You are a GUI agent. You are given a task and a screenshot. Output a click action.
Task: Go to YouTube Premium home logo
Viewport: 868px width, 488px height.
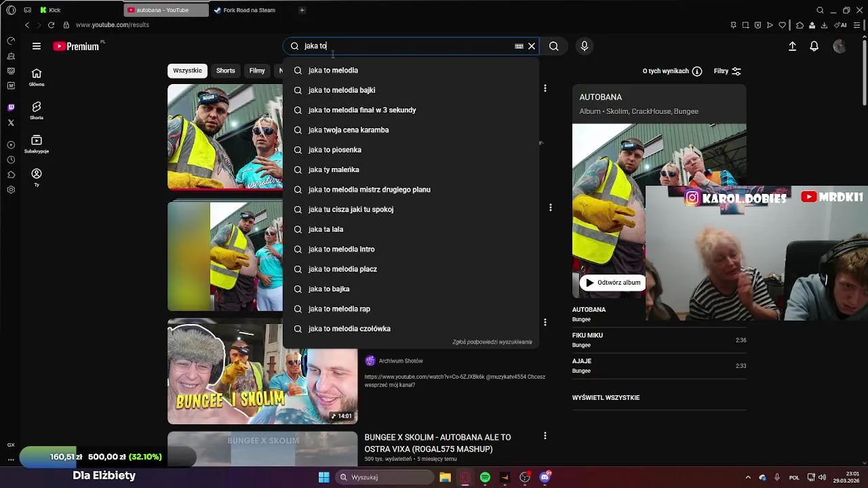[76, 46]
